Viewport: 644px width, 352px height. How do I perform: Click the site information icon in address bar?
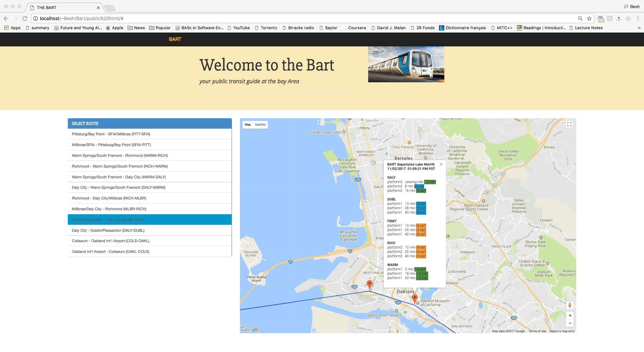coord(35,18)
